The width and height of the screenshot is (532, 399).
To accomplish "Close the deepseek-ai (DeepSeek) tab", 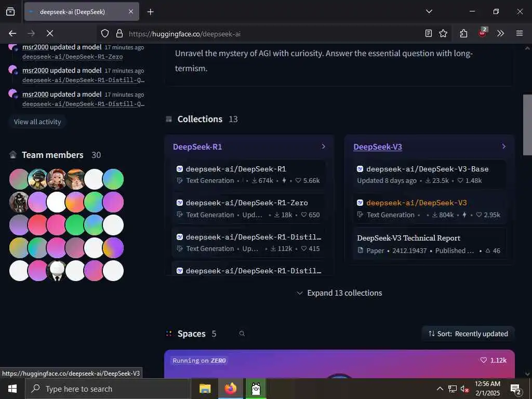I will [131, 11].
